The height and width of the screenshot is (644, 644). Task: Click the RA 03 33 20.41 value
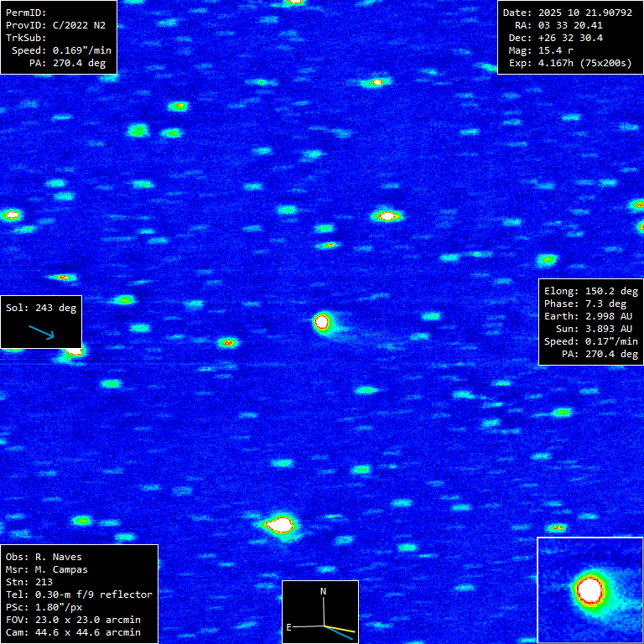point(570,25)
